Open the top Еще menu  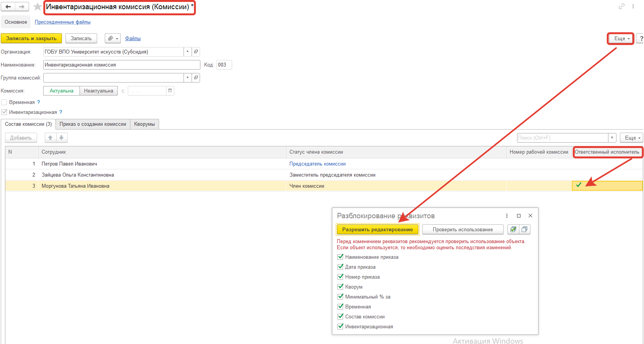click(621, 39)
